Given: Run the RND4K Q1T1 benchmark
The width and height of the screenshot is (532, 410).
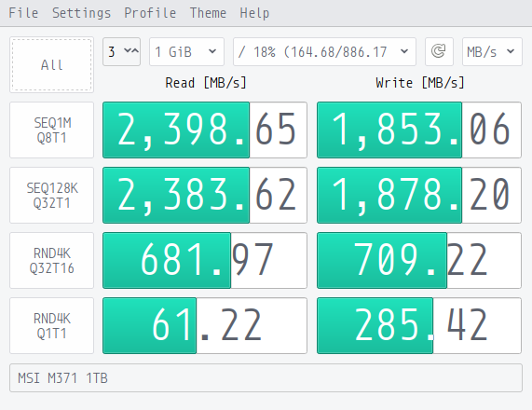Looking at the screenshot, I should (51, 326).
